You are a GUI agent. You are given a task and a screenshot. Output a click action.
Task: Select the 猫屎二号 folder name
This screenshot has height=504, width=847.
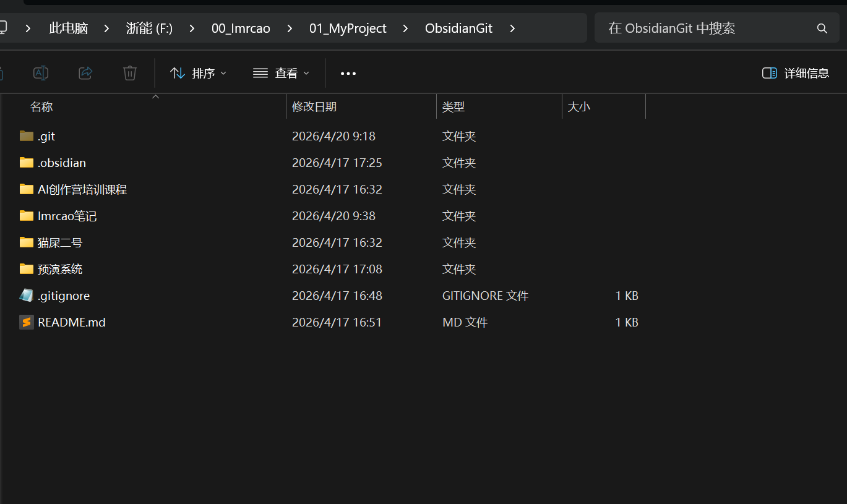(x=60, y=242)
